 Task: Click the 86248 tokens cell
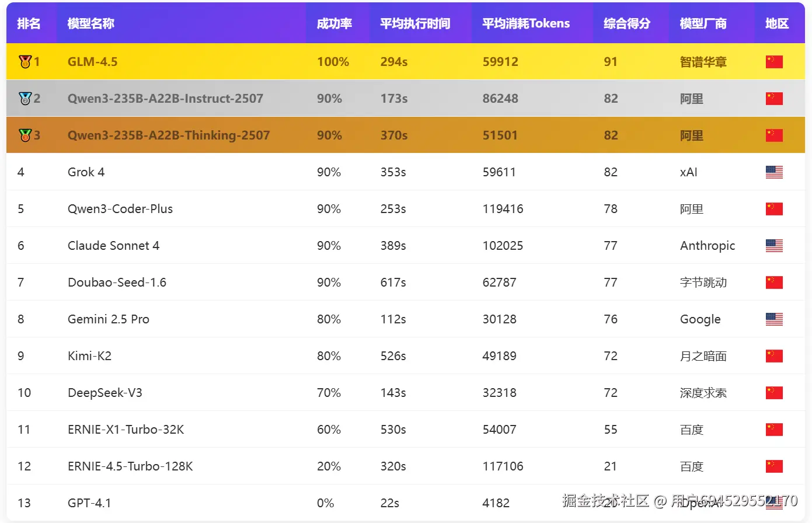tap(500, 99)
